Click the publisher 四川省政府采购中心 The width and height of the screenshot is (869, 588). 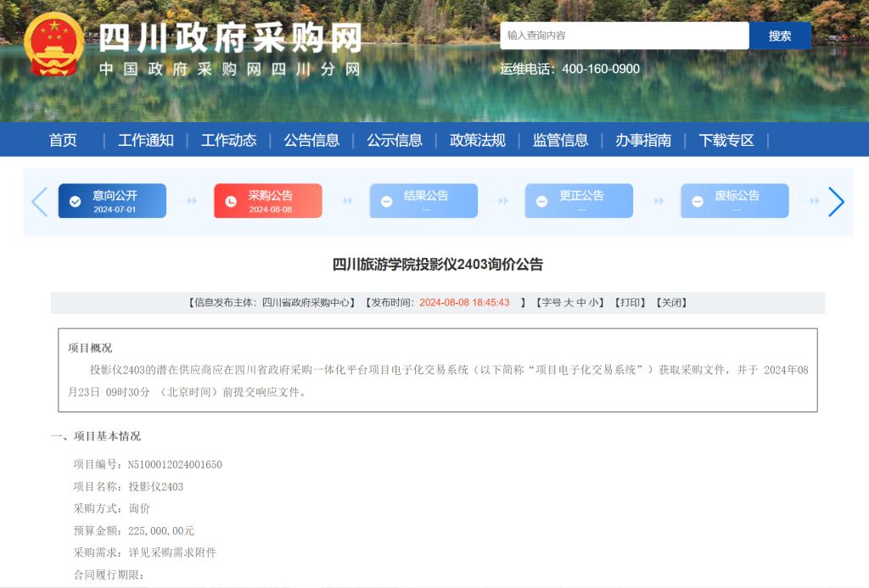pos(306,303)
